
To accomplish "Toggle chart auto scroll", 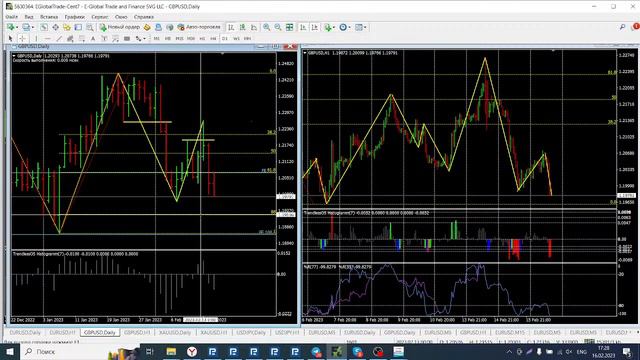I will point(303,27).
